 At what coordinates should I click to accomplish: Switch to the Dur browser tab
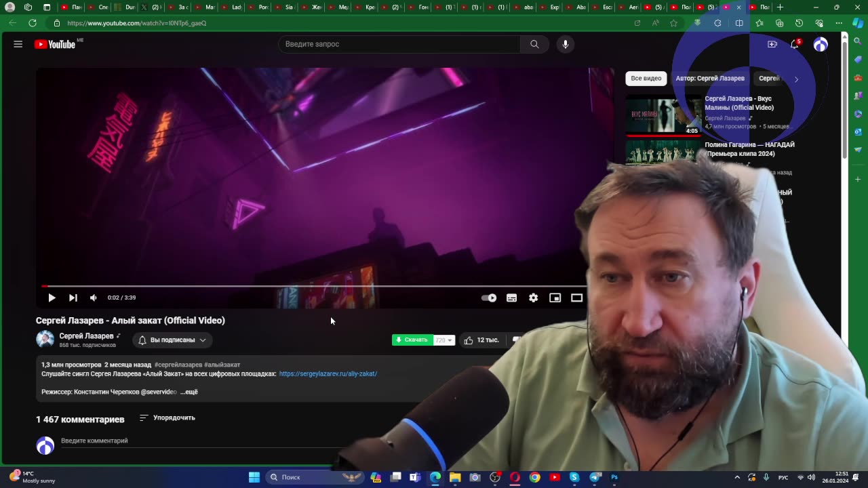(x=125, y=7)
